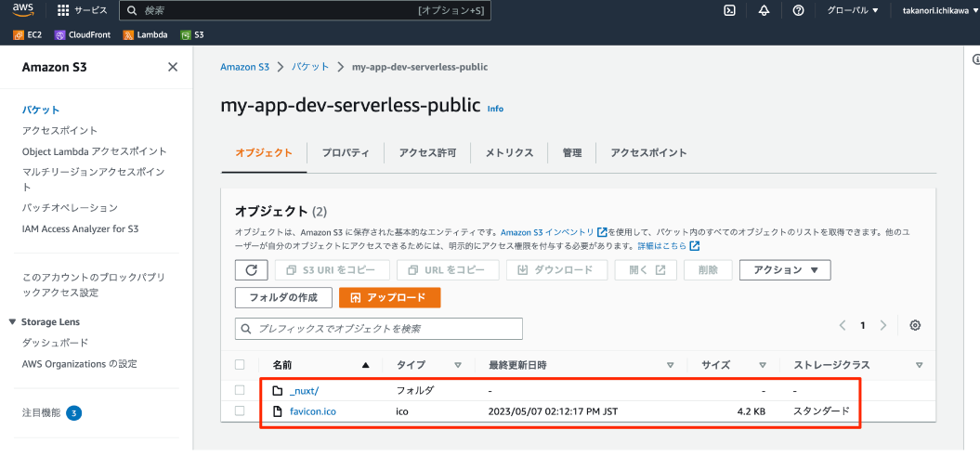Viewport: 980px width, 469px height.
Task: Check the _nuxt/ folder row checkbox
Action: (x=240, y=390)
